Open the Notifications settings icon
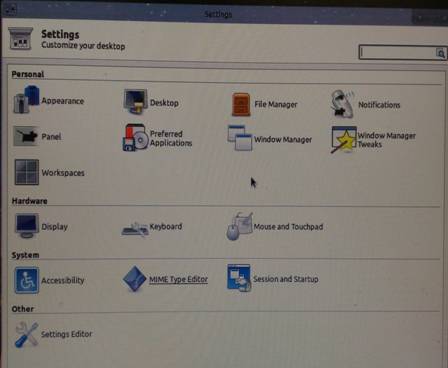 pyautogui.click(x=342, y=104)
